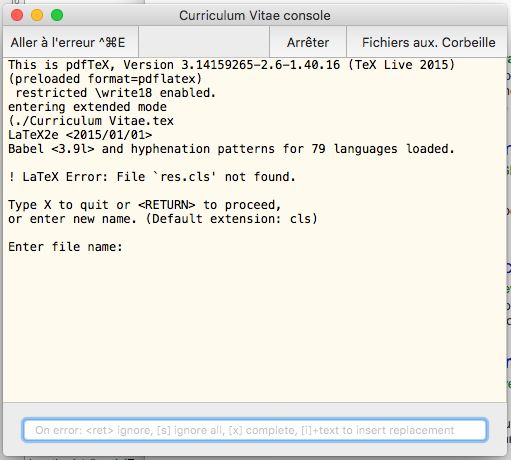Viewport: 511px width, 460px height.
Task: Click the line 'LaTeX Error: File res.cls not found'
Action: tap(152, 177)
